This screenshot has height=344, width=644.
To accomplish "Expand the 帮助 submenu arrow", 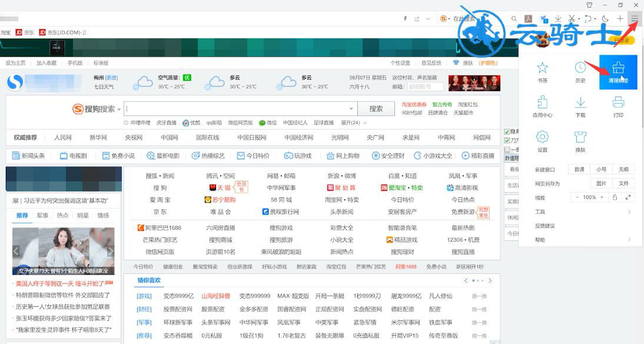I will [x=629, y=240].
